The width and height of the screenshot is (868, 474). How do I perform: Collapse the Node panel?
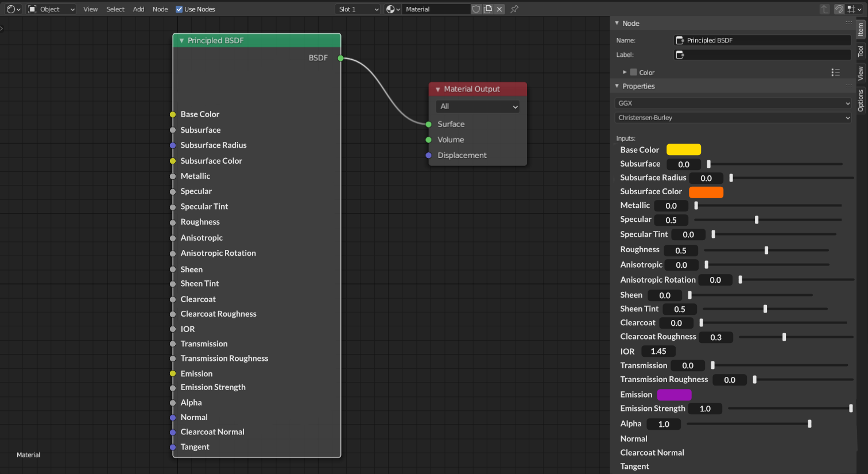pyautogui.click(x=617, y=24)
